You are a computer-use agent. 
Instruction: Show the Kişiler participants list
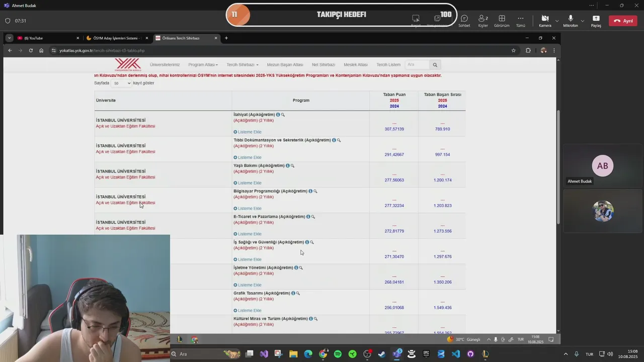[483, 21]
